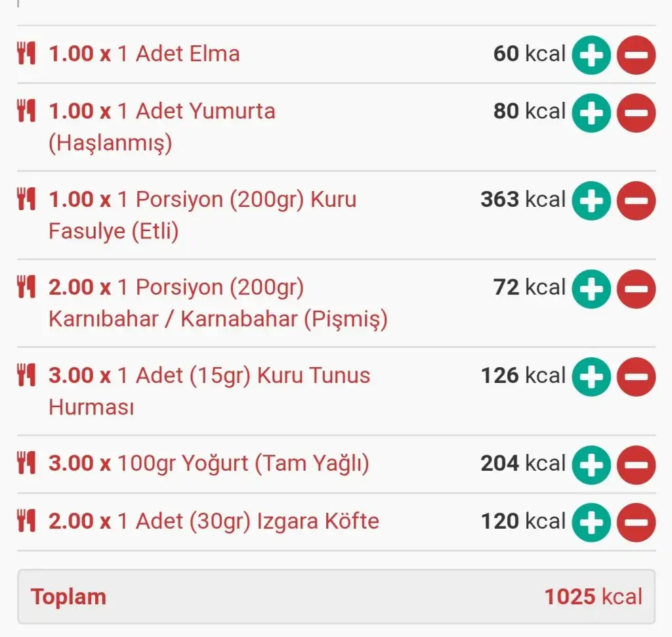
Task: Increase the Elma quantity with plus icon
Action: click(x=591, y=55)
